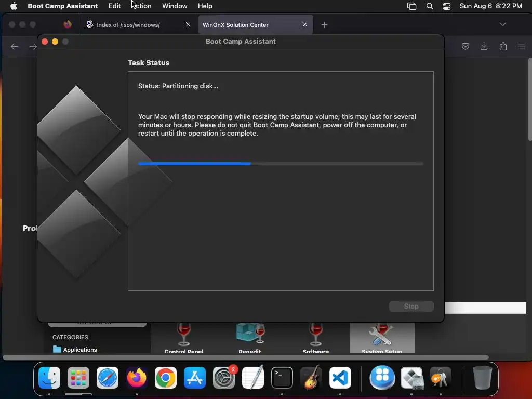This screenshot has width=532, height=399.
Task: Open the Firefox hamburger application menu
Action: (x=522, y=46)
